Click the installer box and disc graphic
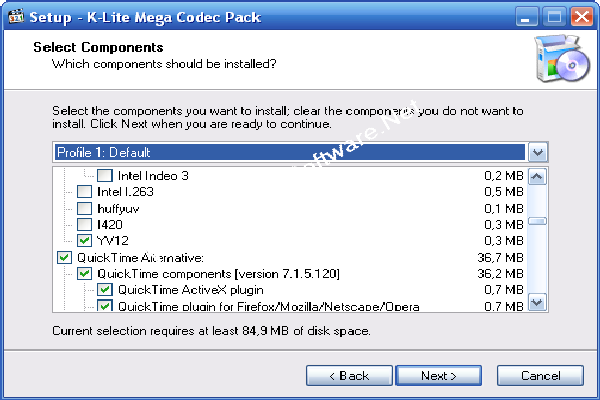 click(562, 58)
